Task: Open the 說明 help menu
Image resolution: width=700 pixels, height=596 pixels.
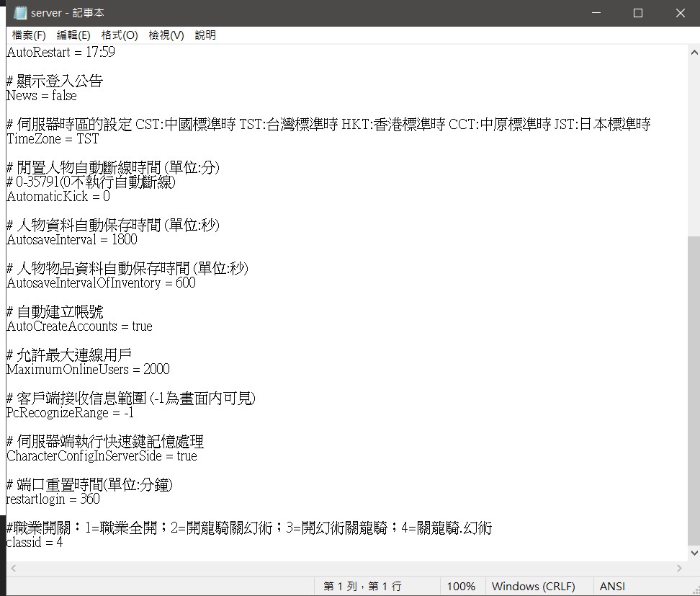Action: tap(205, 35)
